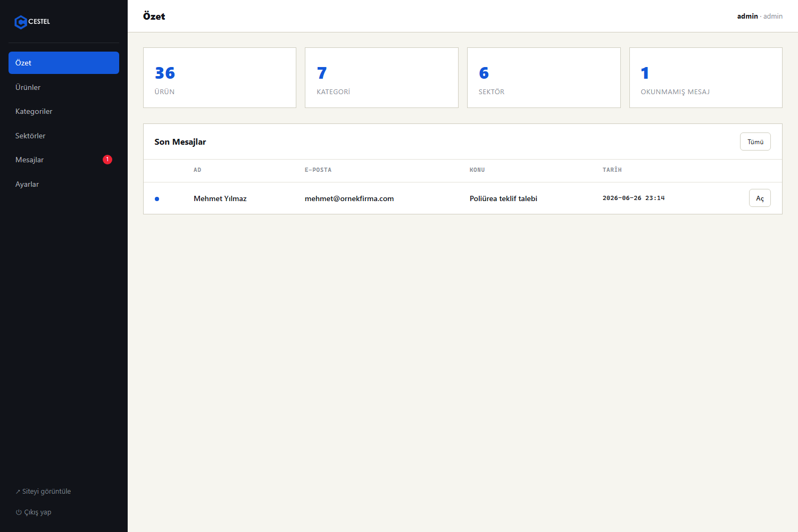Open Mehmet Yılmaz message with Aç button
Screen dimensions: 798x532
pos(760,198)
